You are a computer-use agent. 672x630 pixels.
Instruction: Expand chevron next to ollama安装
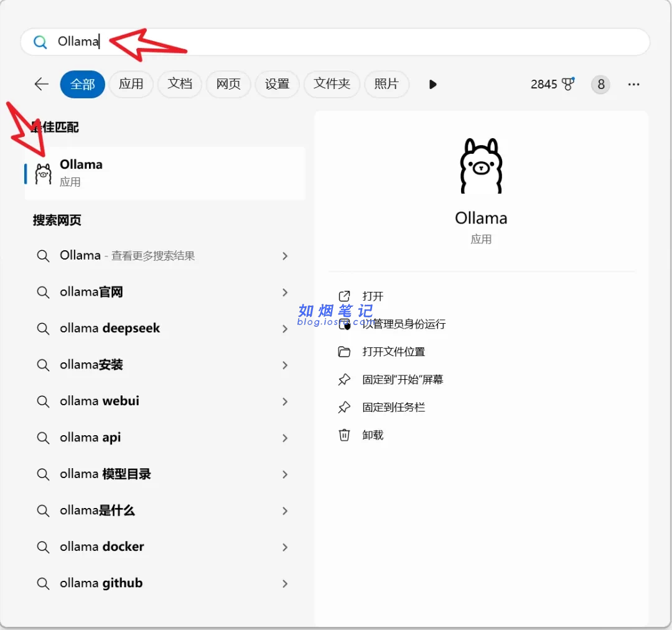285,365
